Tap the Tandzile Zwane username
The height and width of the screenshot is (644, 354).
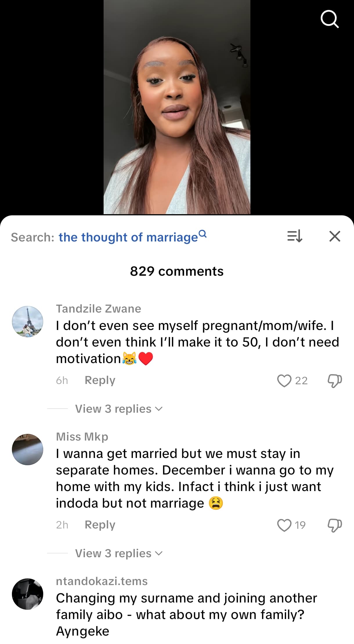(x=98, y=309)
